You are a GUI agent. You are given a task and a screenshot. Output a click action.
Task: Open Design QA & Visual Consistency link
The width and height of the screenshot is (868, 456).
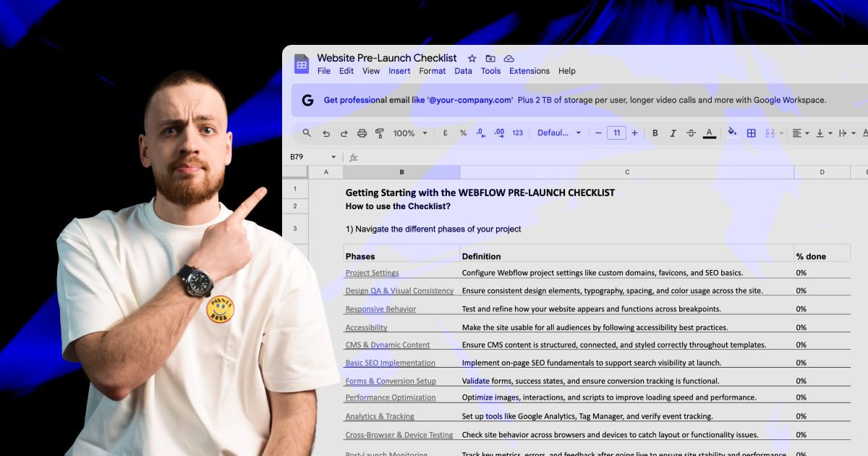tap(399, 291)
